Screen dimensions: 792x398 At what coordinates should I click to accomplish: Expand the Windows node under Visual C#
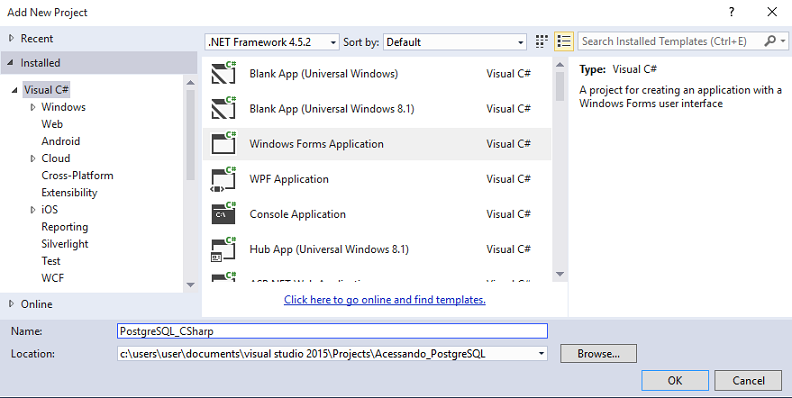33,107
